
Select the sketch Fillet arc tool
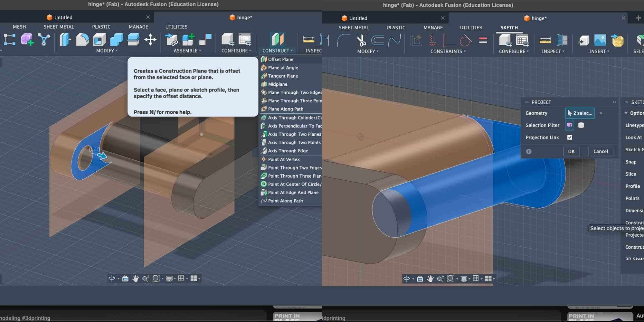(x=344, y=41)
